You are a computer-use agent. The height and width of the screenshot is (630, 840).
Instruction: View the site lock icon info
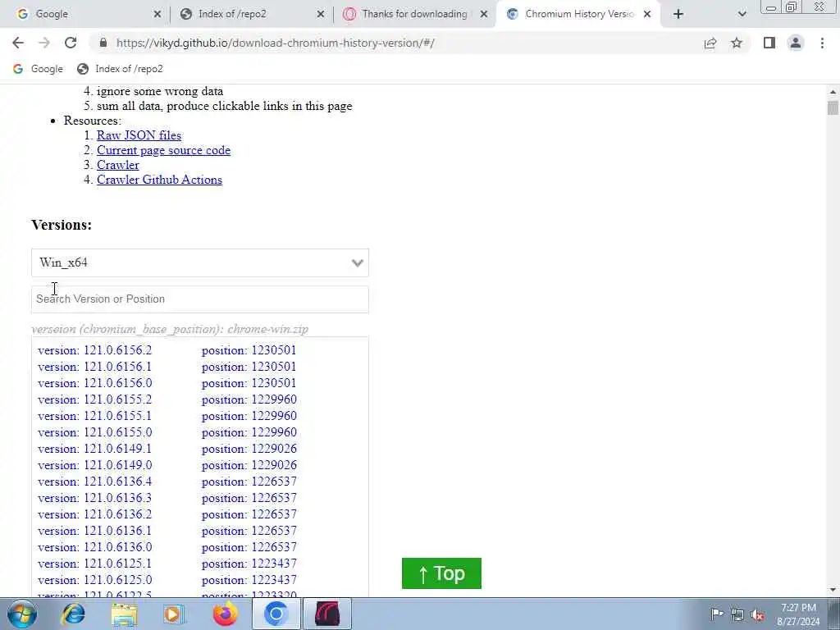point(103,43)
